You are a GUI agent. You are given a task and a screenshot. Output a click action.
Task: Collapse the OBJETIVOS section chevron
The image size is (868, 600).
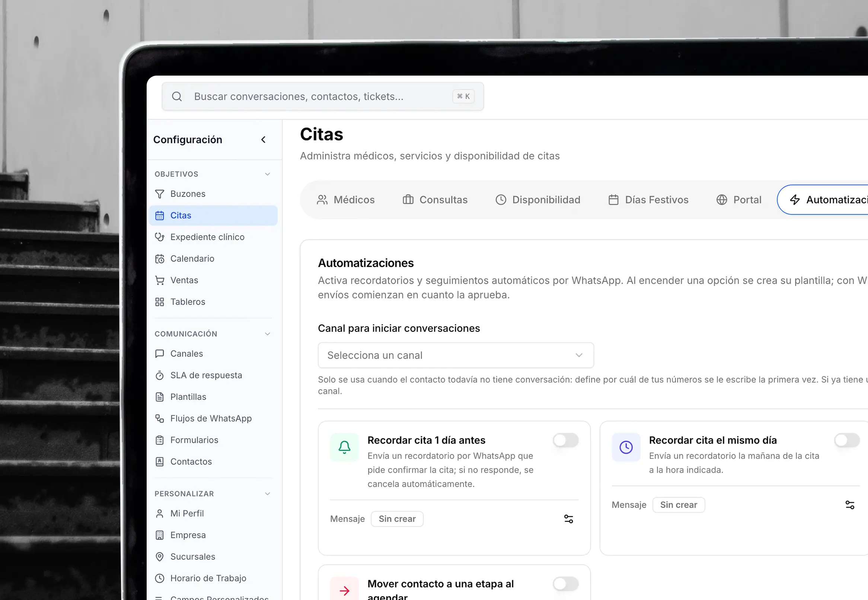(x=267, y=174)
